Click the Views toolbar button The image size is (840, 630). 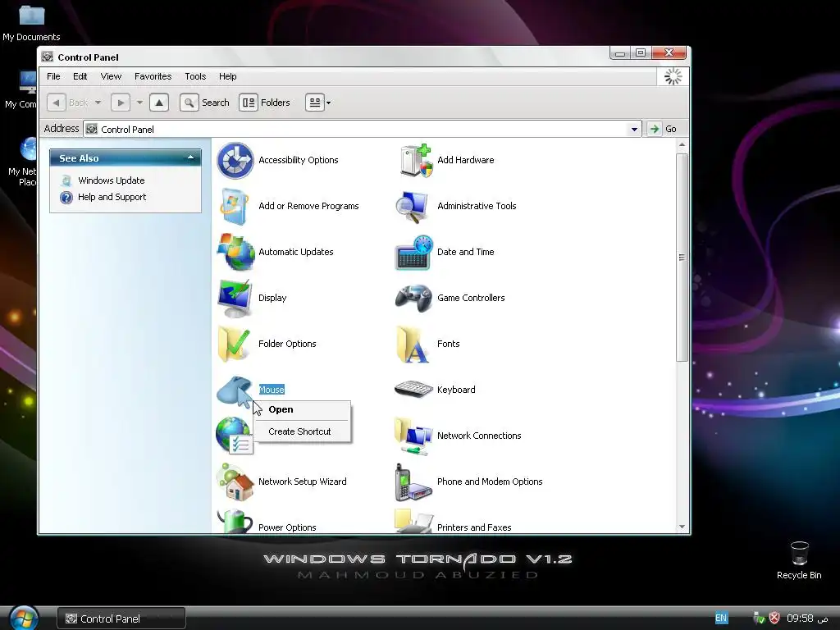[315, 103]
